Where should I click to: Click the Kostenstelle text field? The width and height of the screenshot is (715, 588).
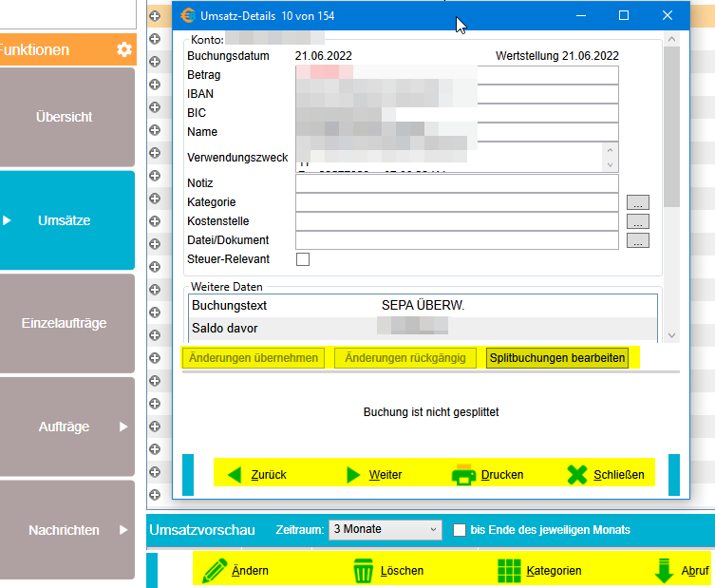click(457, 221)
